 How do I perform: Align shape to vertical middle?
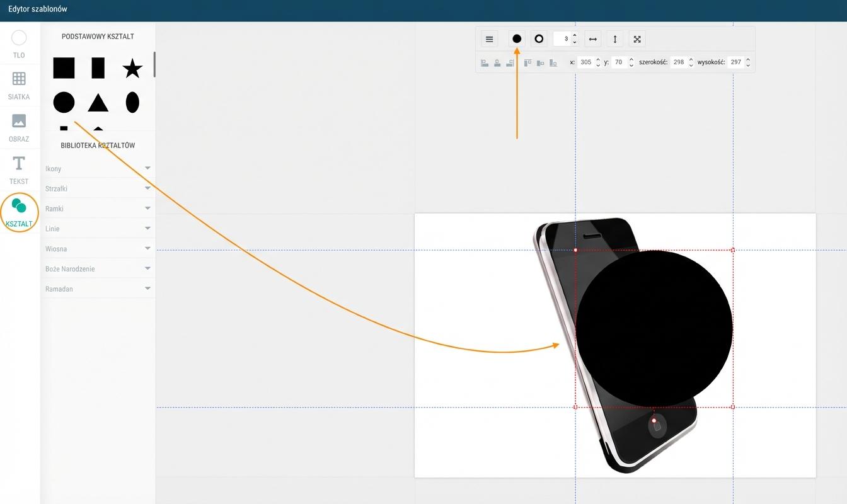pos(541,62)
